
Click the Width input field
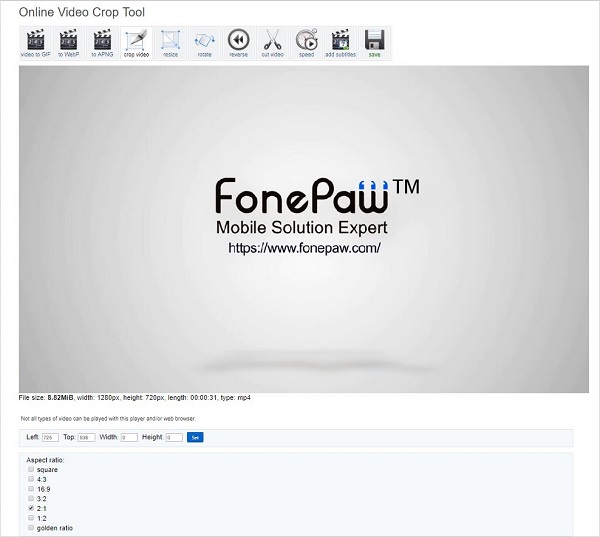click(129, 437)
